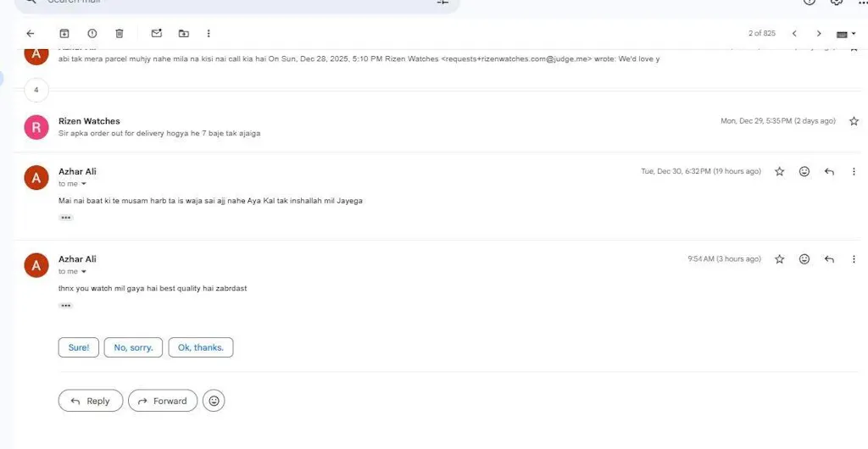868x449 pixels.
Task: Click reply arrow on Dec 30 message
Action: [x=829, y=171]
